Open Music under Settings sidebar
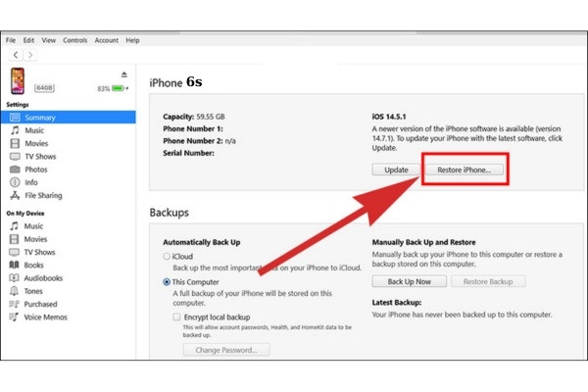Image resolution: width=588 pixels, height=392 pixels. pyautogui.click(x=33, y=129)
